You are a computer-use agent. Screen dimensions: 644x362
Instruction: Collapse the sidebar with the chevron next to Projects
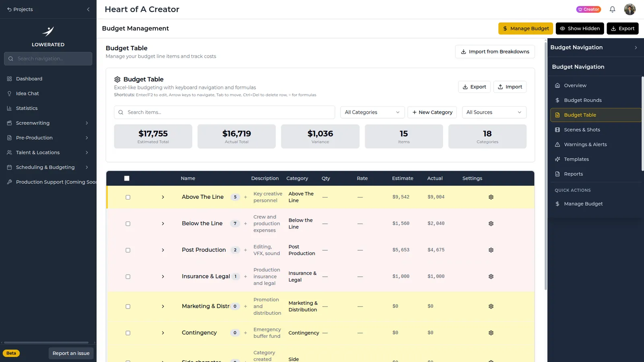88,9
